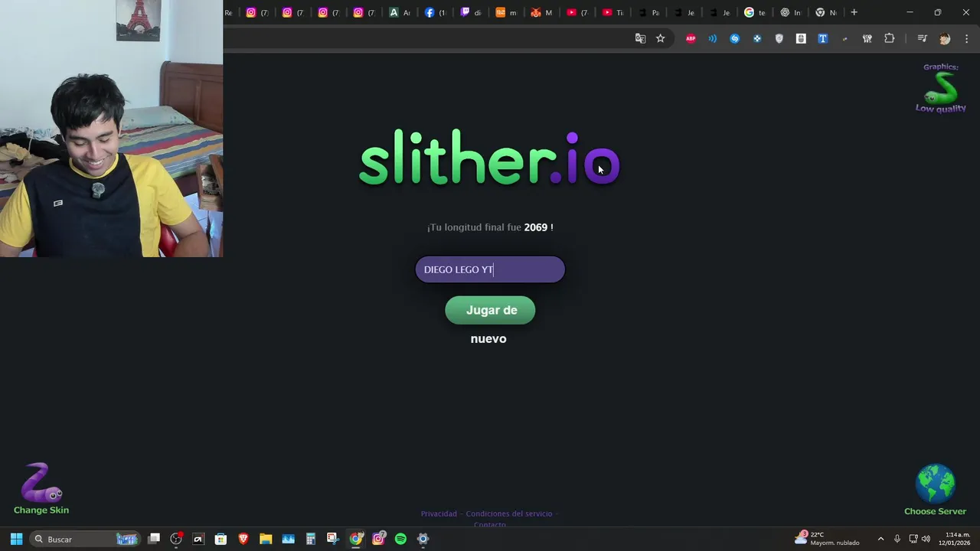This screenshot has width=980, height=551.
Task: Open the Shazam extension icon
Action: coord(735,38)
